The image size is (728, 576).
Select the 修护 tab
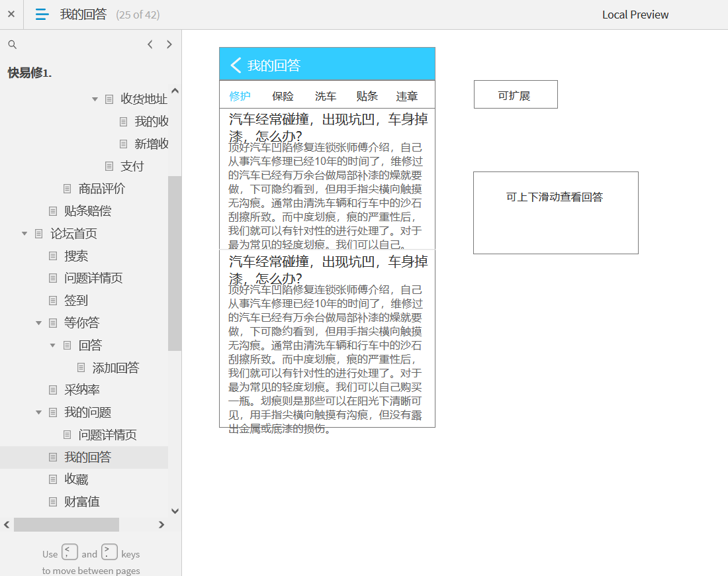(x=240, y=96)
